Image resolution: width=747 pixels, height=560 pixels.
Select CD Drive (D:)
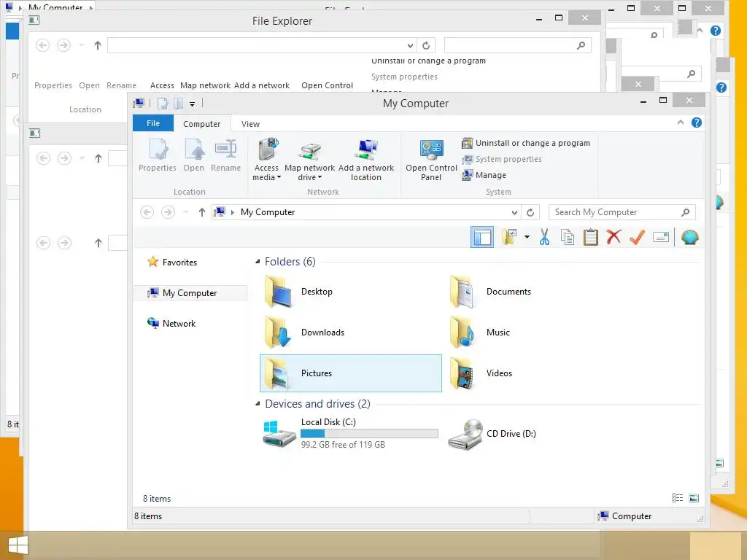click(x=536, y=433)
